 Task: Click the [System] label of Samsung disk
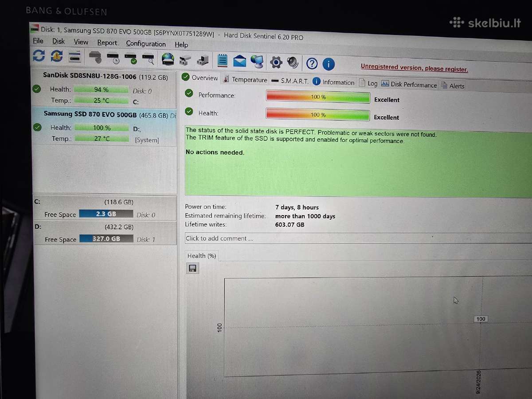click(147, 140)
